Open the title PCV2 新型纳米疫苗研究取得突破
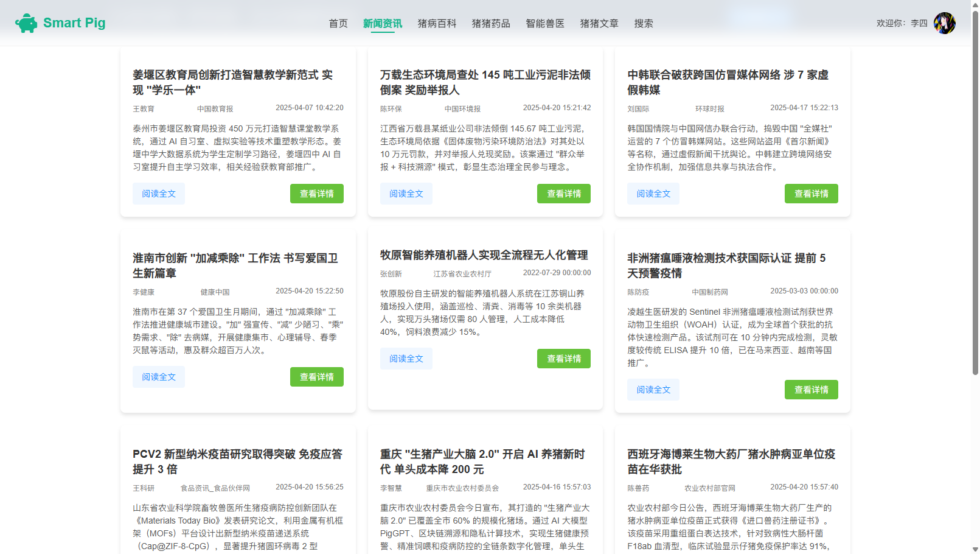The image size is (980, 554). (238, 461)
